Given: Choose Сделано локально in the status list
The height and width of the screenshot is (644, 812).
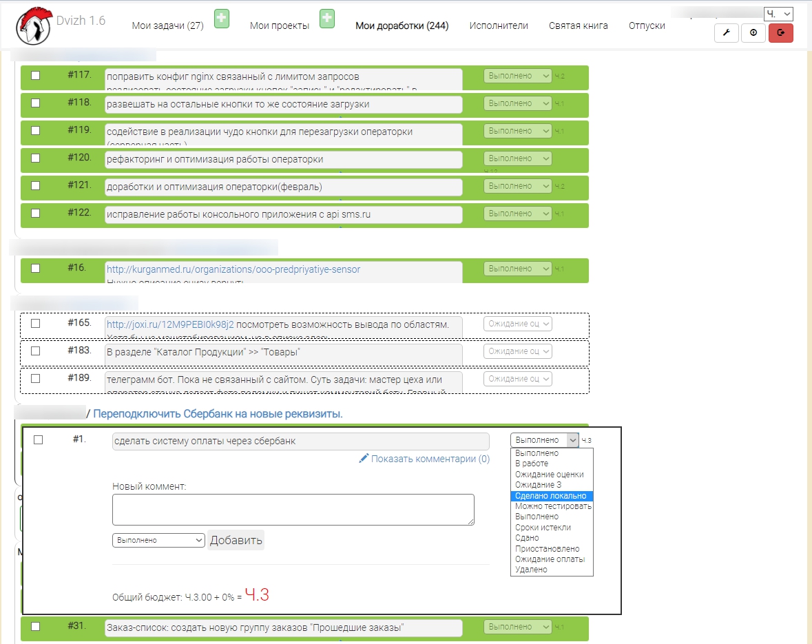Looking at the screenshot, I should 551,496.
